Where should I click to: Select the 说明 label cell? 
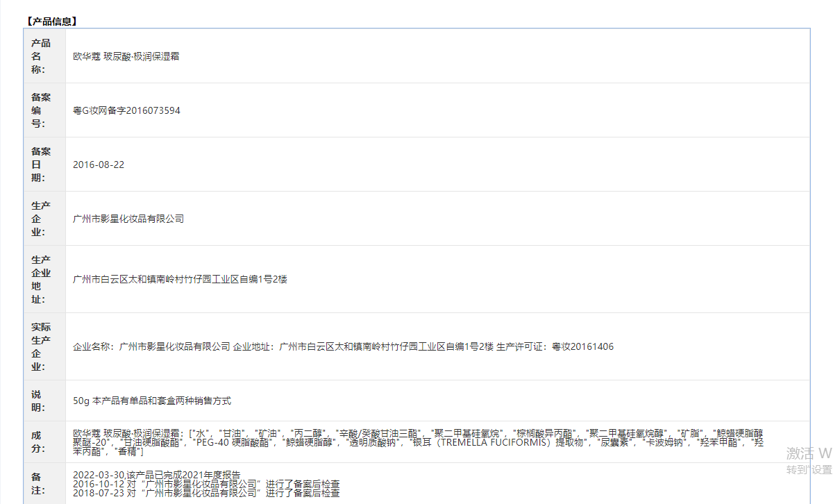pyautogui.click(x=44, y=401)
